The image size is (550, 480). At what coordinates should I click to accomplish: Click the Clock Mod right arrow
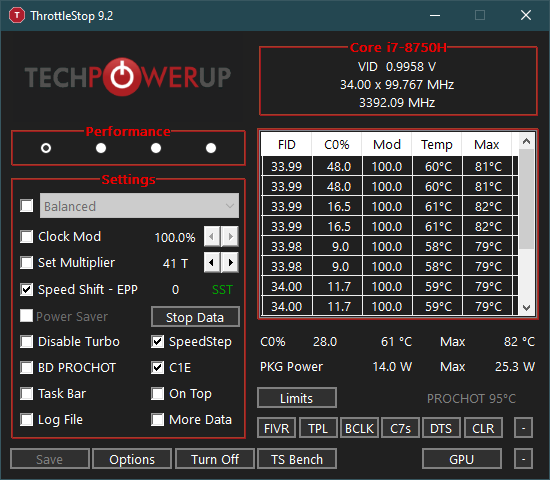pyautogui.click(x=230, y=236)
